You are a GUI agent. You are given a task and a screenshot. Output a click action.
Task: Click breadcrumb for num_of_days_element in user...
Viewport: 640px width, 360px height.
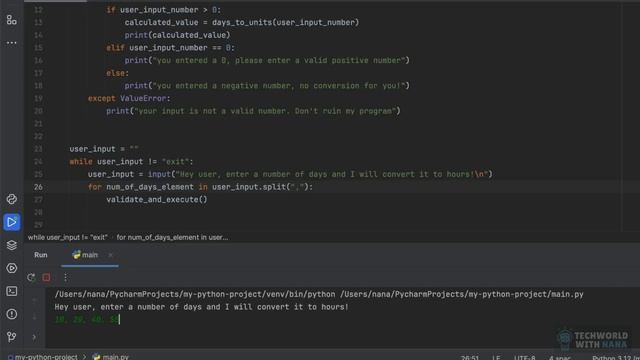pyautogui.click(x=172, y=238)
